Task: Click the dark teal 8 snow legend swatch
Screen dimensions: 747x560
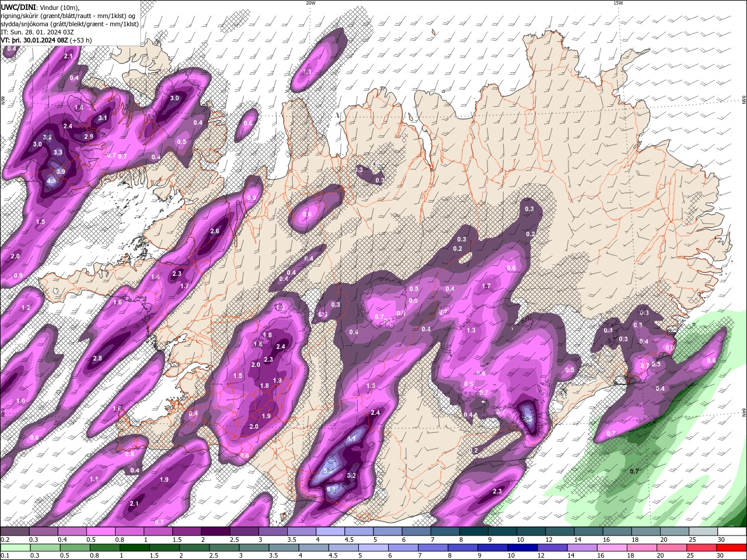Action: (473, 531)
